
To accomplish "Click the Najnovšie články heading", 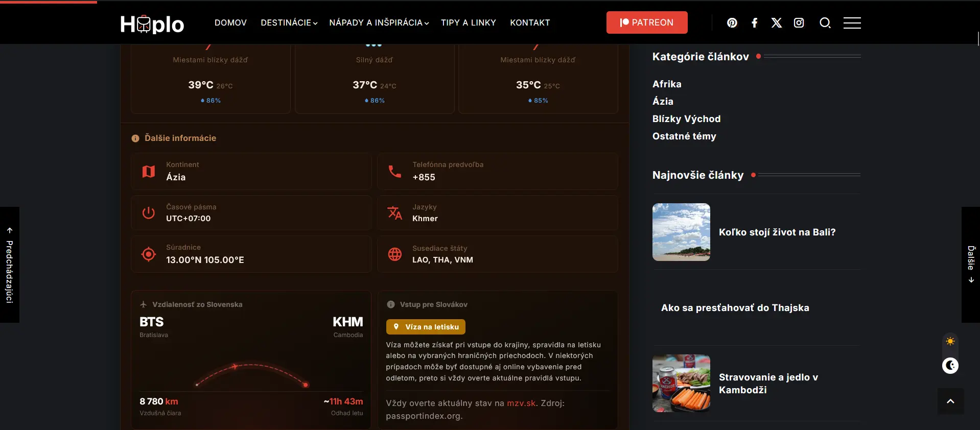I will [x=698, y=175].
